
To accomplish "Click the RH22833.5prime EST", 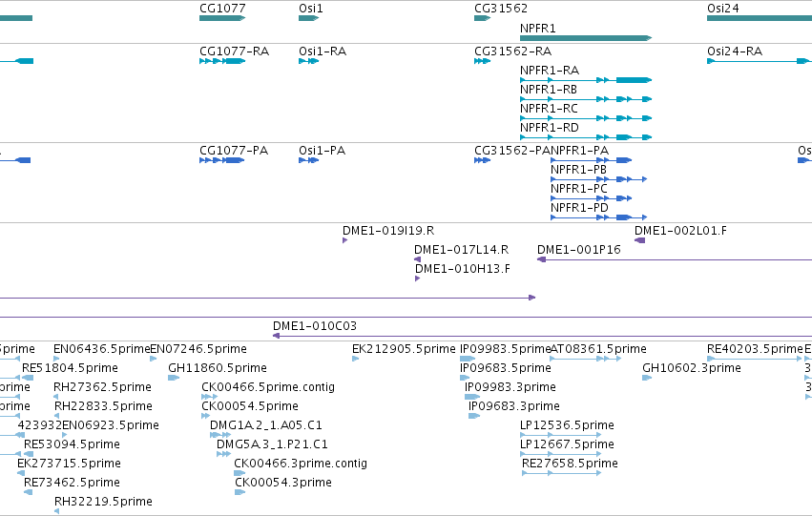I will tap(57, 416).
